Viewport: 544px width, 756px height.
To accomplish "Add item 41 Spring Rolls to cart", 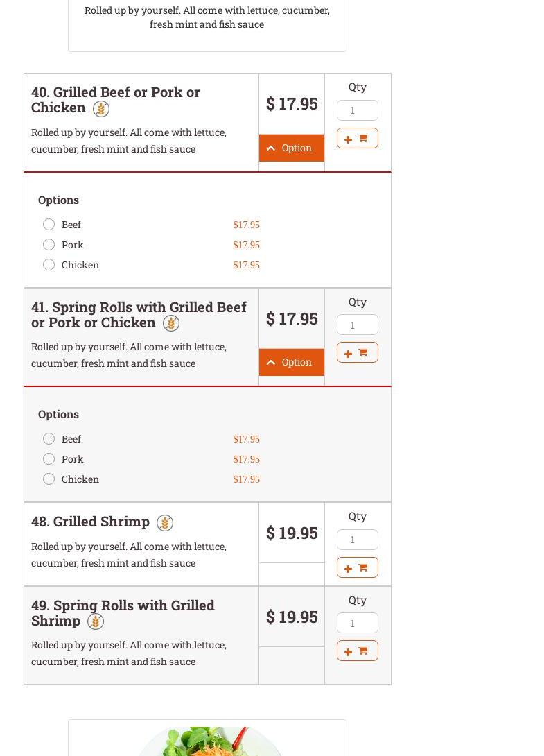I will click(x=357, y=352).
